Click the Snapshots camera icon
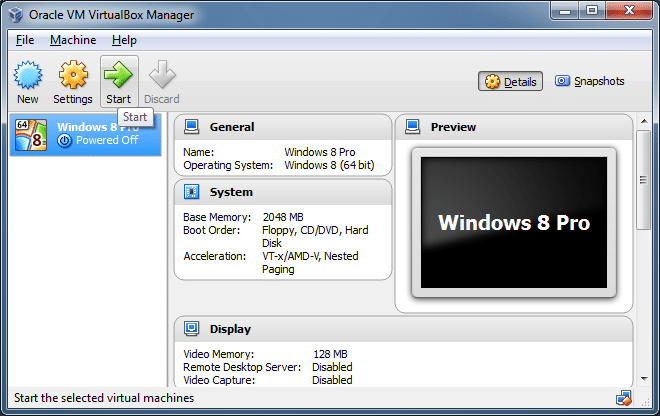660x416 pixels. [x=562, y=80]
